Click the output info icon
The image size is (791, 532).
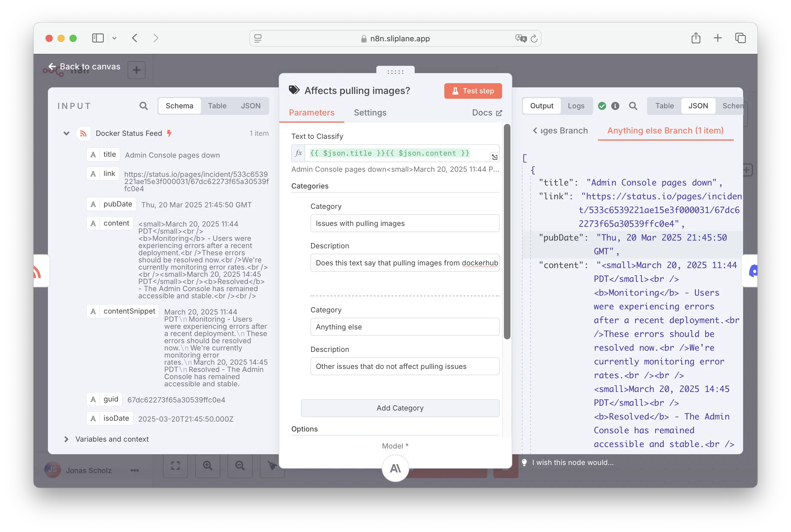click(615, 106)
